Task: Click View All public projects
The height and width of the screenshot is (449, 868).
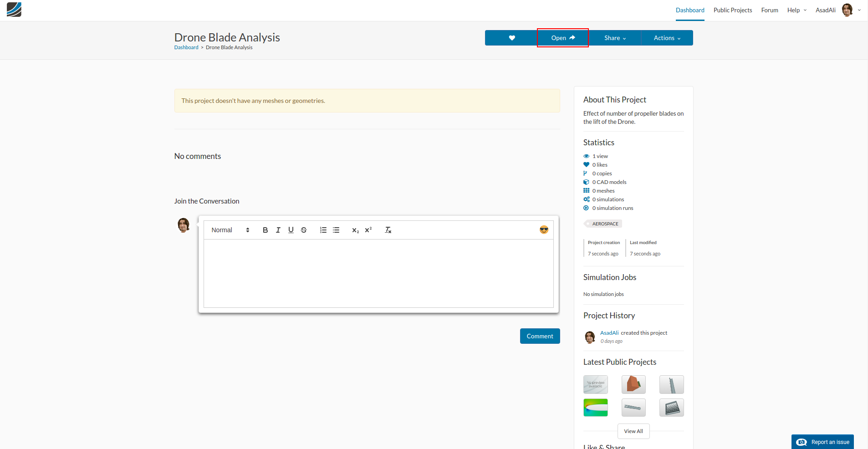Action: coord(633,431)
